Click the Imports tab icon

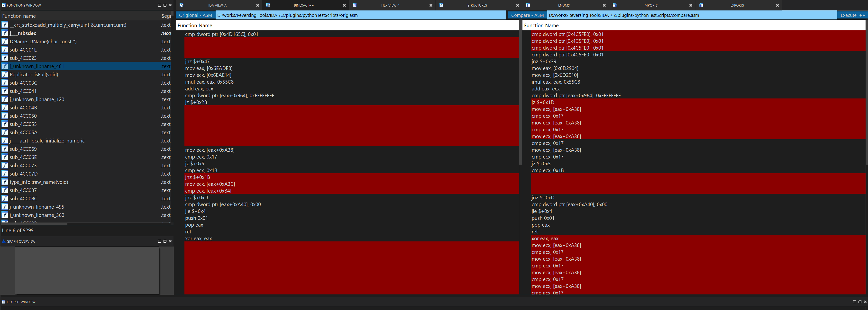(x=614, y=5)
